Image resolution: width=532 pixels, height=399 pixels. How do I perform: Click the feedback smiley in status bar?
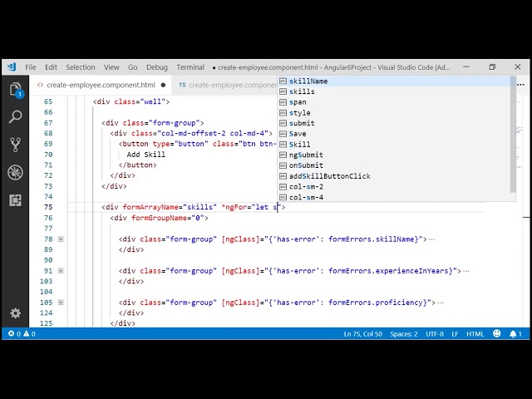tap(497, 333)
